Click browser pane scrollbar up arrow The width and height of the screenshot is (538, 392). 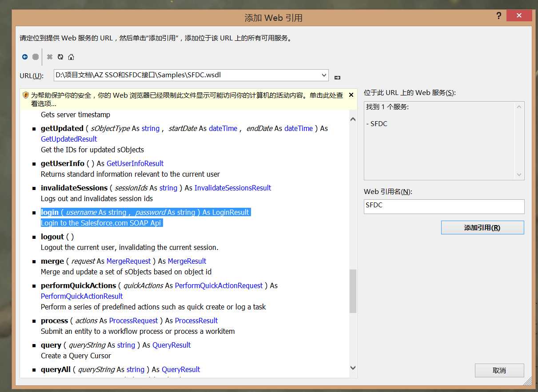coord(353,119)
